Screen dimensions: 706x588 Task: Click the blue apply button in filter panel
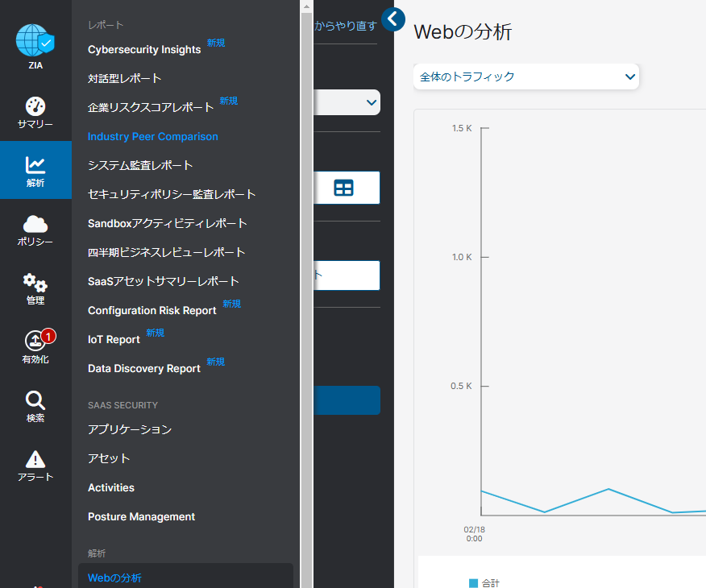click(x=347, y=400)
